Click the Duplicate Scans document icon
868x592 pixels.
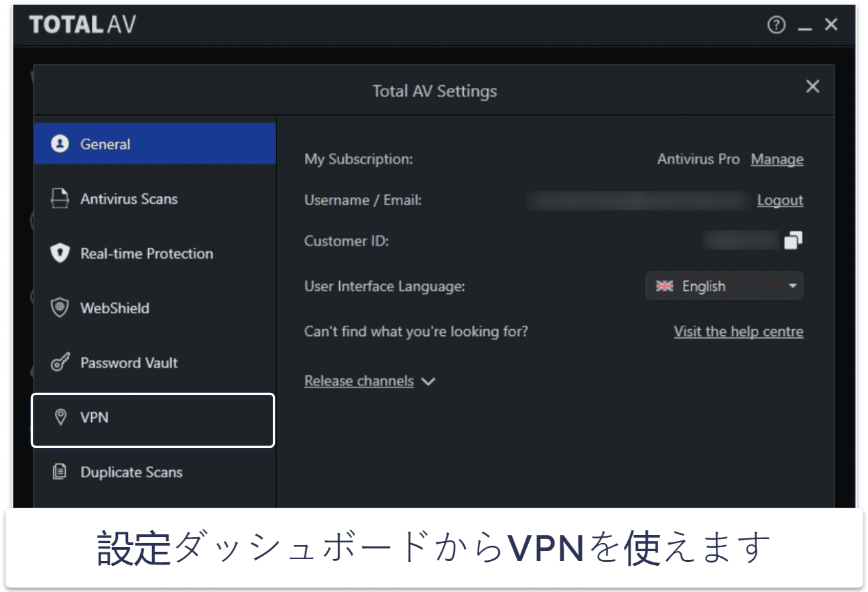click(x=60, y=472)
